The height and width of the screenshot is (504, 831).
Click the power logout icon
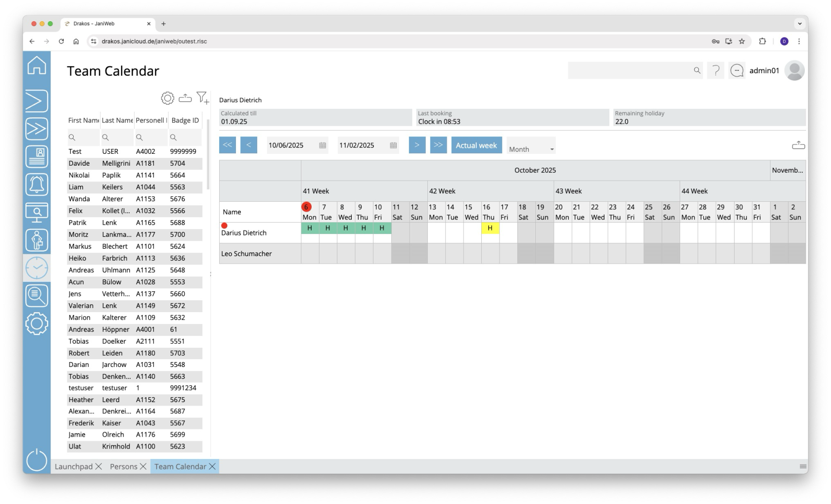tap(37, 459)
